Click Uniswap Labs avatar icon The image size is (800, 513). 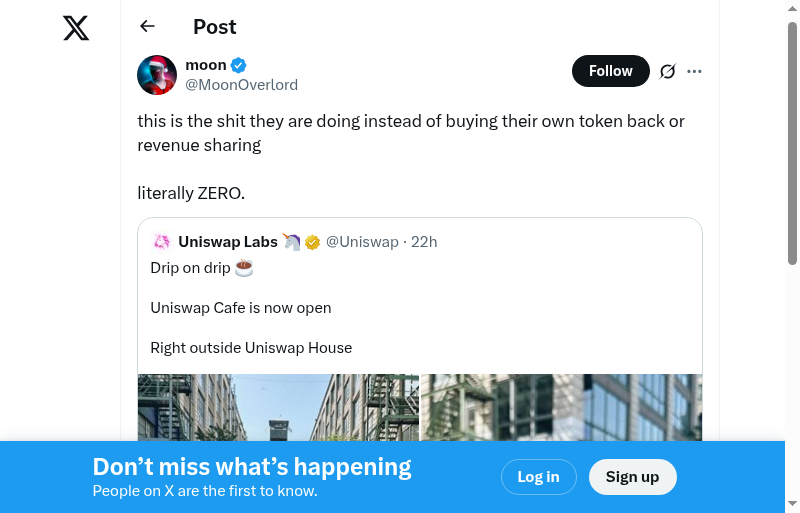click(161, 242)
